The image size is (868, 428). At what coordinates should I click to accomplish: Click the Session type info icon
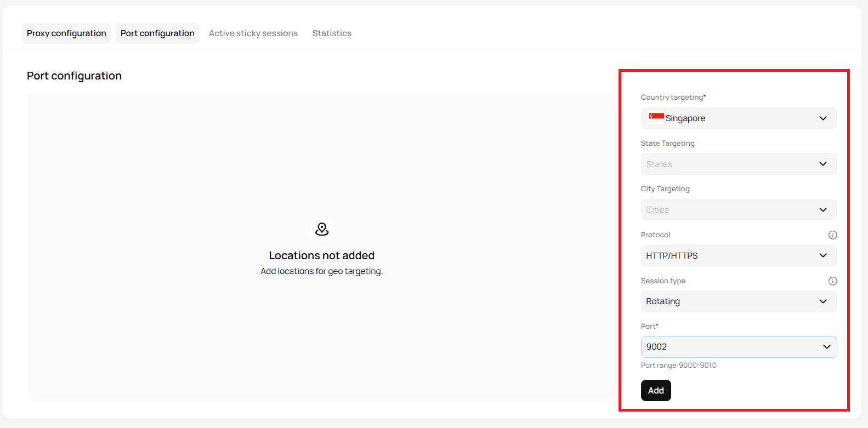coord(832,281)
